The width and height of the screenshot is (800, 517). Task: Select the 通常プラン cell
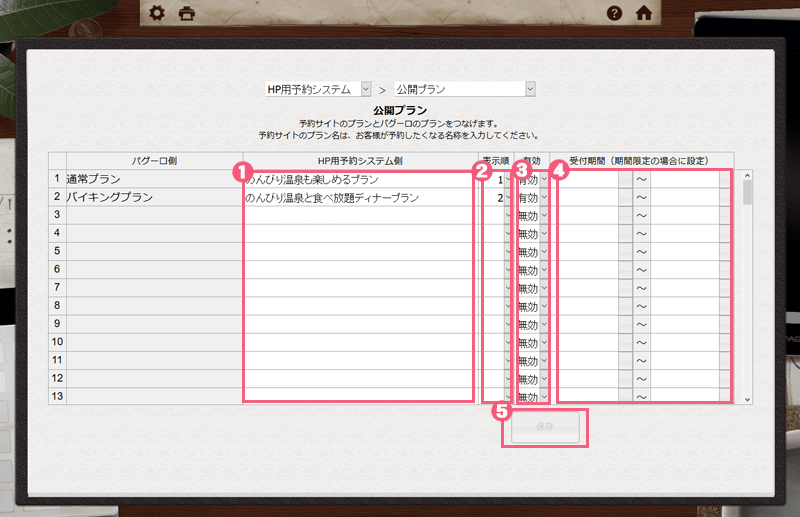[154, 179]
